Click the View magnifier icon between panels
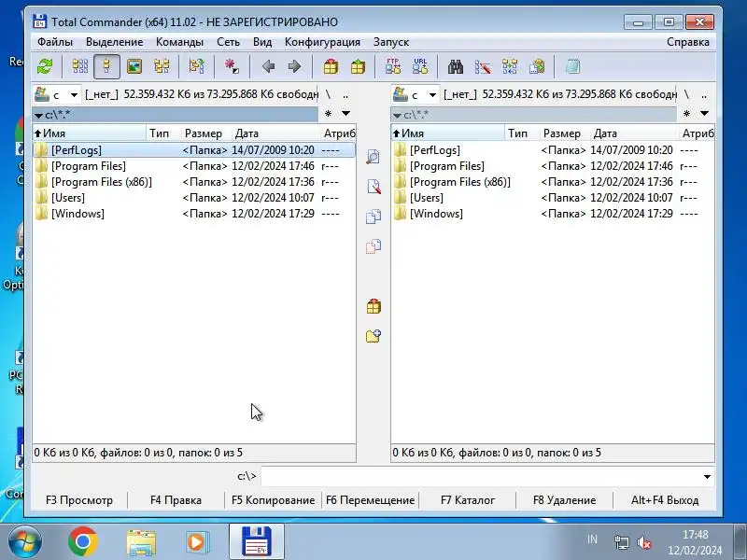 coord(373,157)
